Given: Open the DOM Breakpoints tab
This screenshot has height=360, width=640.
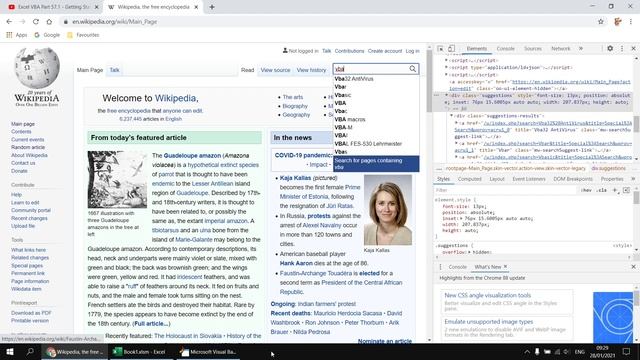Looking at the screenshot, I should 573,179.
